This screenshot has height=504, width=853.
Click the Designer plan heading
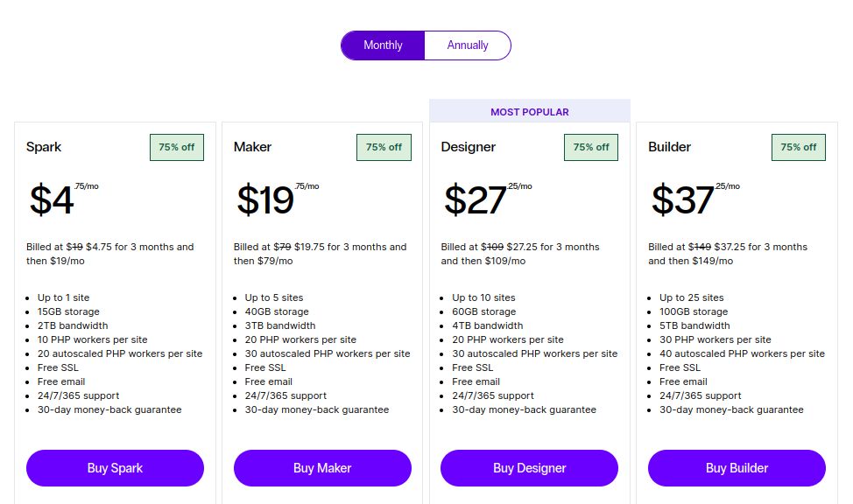468,147
